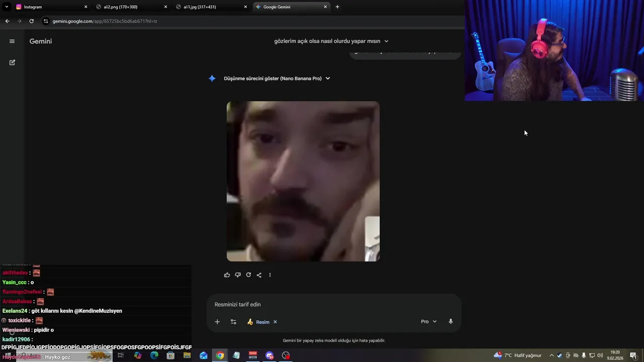The image size is (644, 362).
Task: Open the notification center icon
Action: click(x=633, y=355)
